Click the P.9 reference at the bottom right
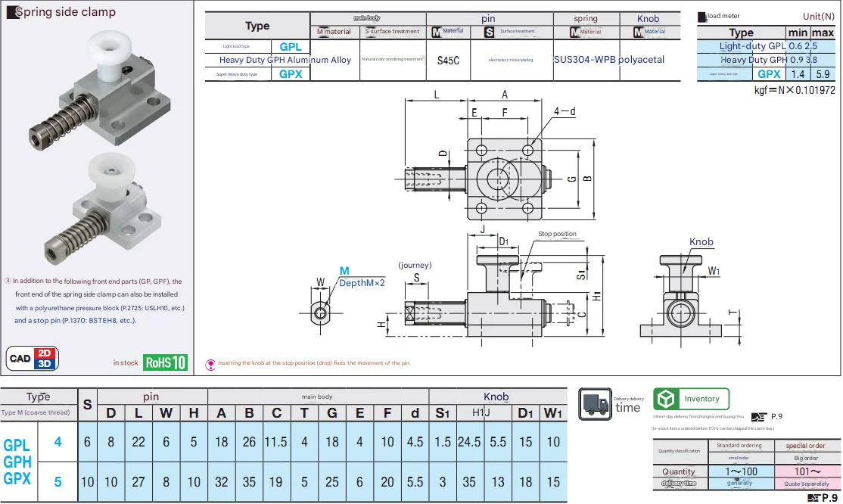This screenshot has height=504, width=843. tap(826, 497)
